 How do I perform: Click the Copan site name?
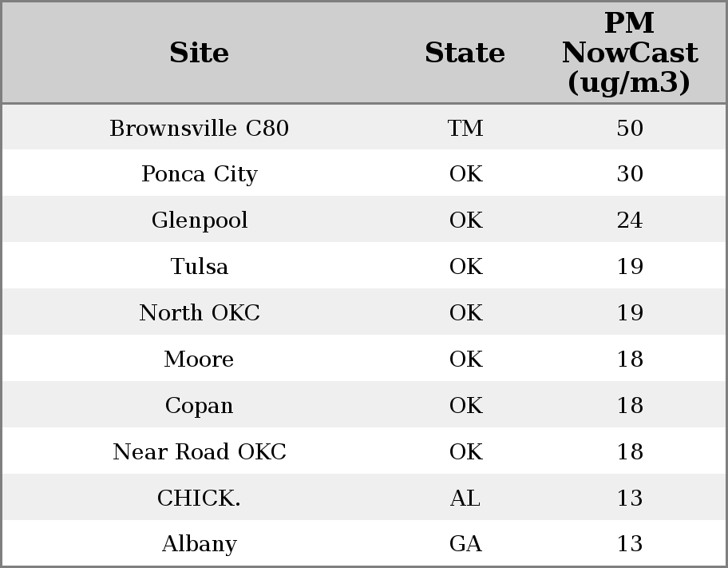tap(200, 406)
